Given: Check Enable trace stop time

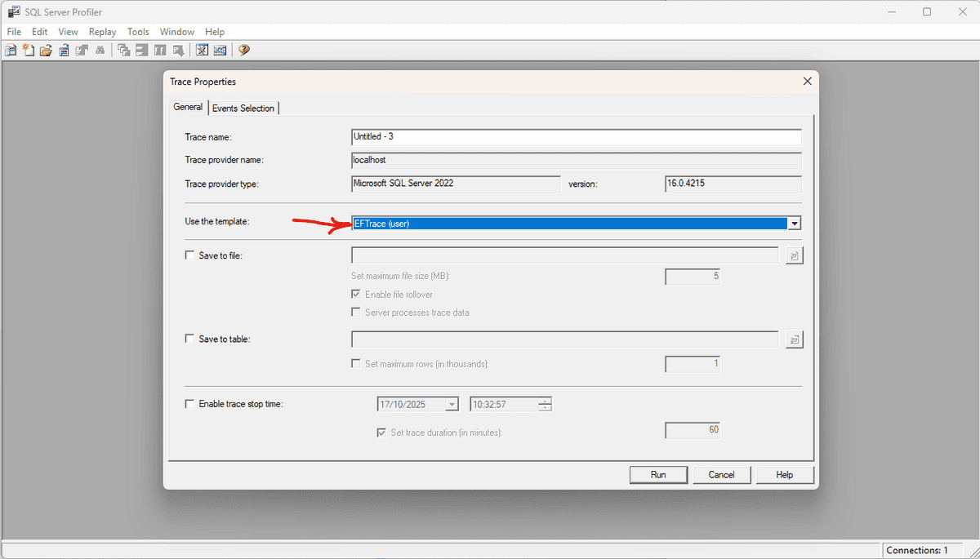Looking at the screenshot, I should [189, 403].
